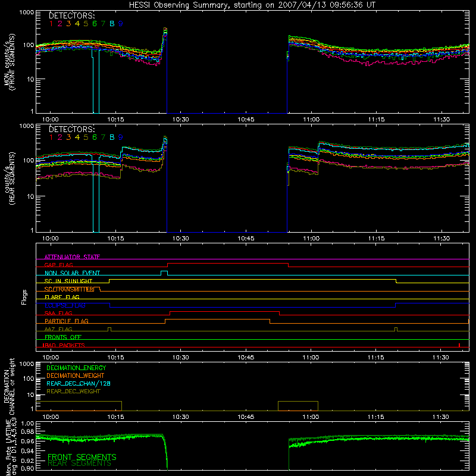The width and height of the screenshot is (476, 476).
Task: Click the 10:30 tick label under front segments plot
Action: [x=181, y=120]
